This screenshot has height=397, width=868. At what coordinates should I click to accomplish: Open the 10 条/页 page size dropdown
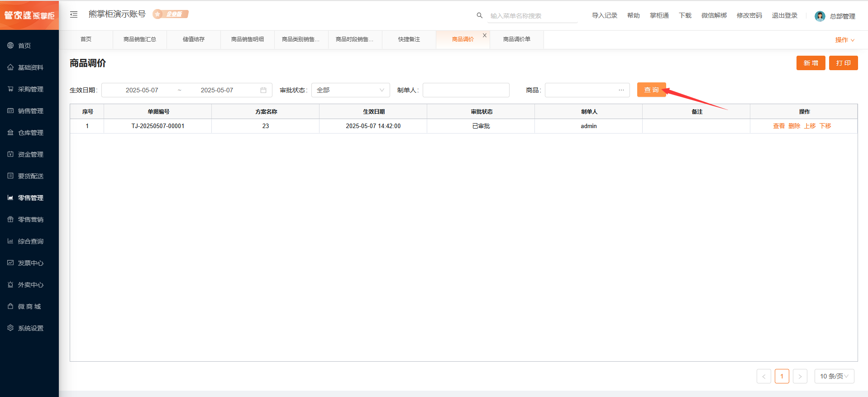pyautogui.click(x=834, y=376)
